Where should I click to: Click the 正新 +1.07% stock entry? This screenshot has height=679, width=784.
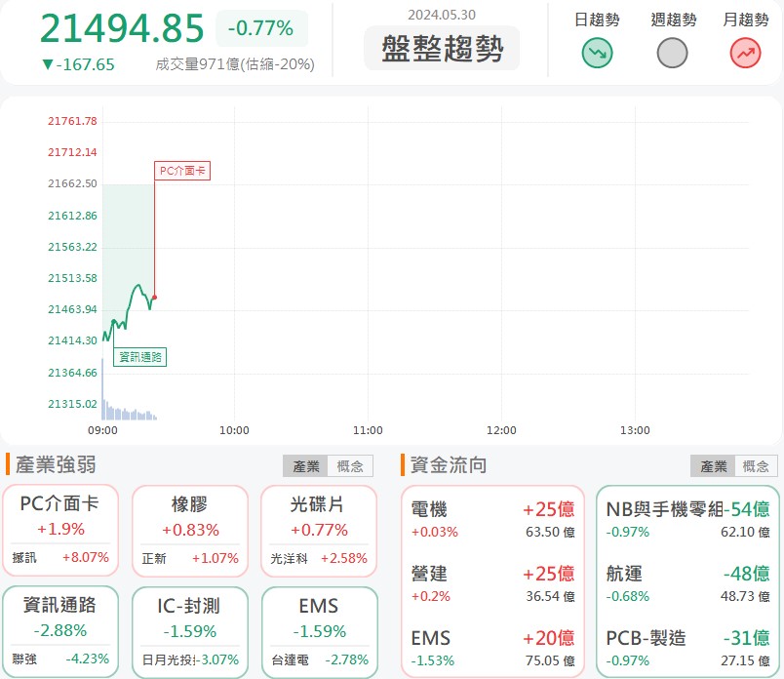190,558
